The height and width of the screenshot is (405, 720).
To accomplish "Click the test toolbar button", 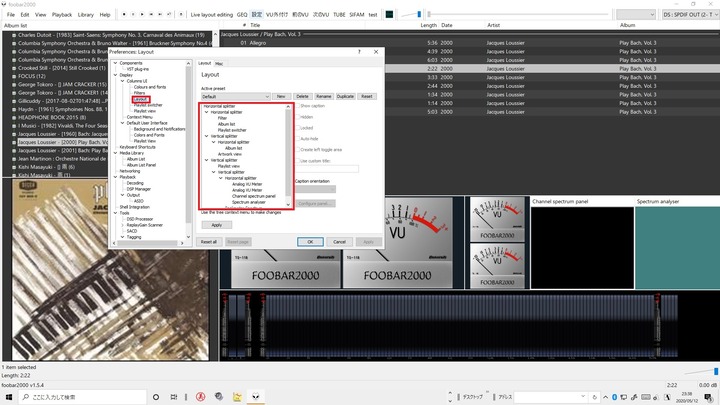I will click(373, 15).
